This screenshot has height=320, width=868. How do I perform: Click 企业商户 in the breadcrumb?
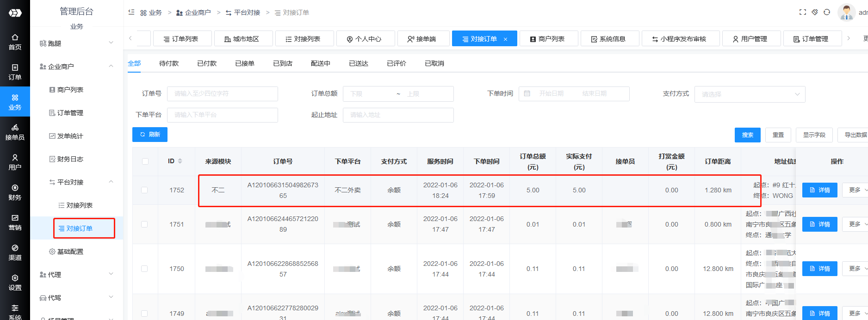(x=193, y=12)
